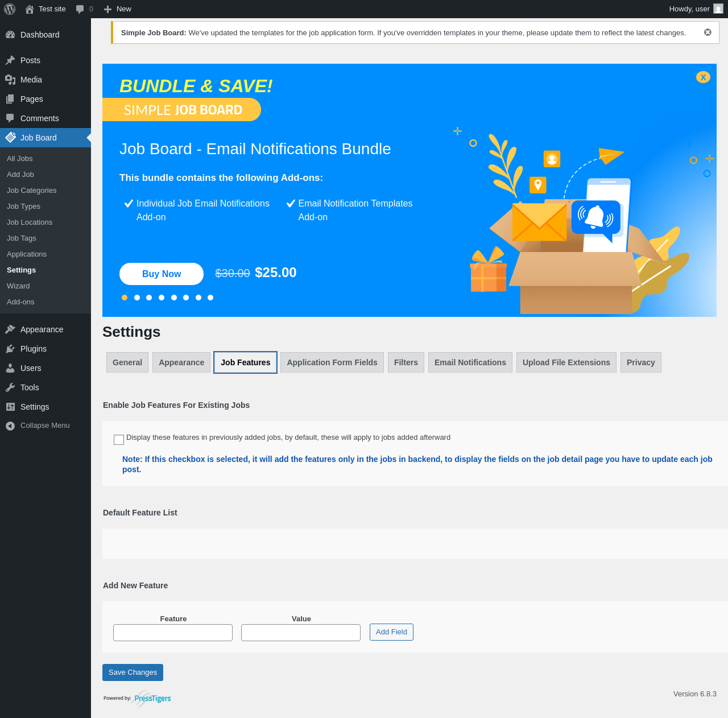Click the user avatar icon
The image size is (728, 718).
[718, 9]
